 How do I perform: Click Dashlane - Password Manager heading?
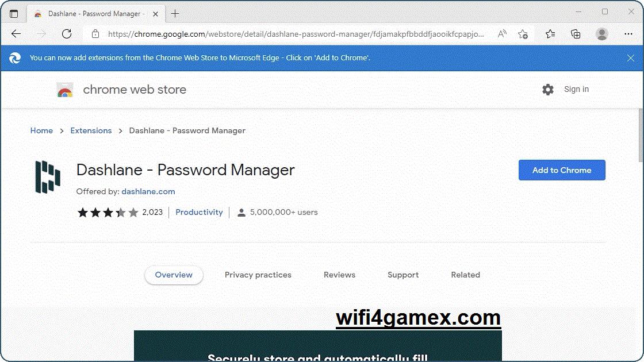[185, 170]
